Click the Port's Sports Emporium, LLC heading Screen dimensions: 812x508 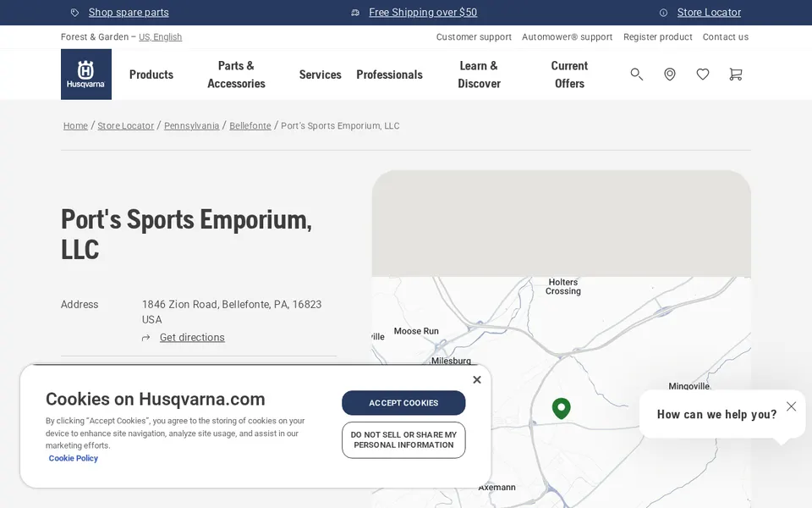point(186,235)
